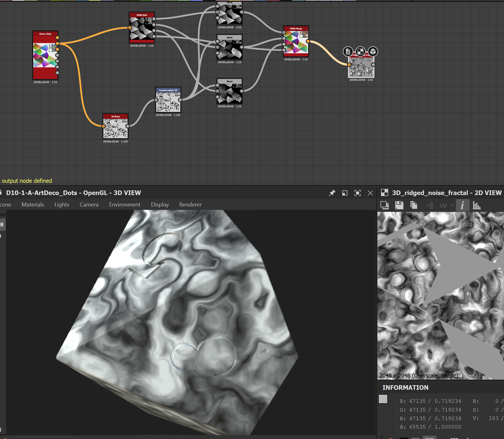Image resolution: width=504 pixels, height=439 pixels.
Task: Open the Lights menu
Action: (62, 204)
